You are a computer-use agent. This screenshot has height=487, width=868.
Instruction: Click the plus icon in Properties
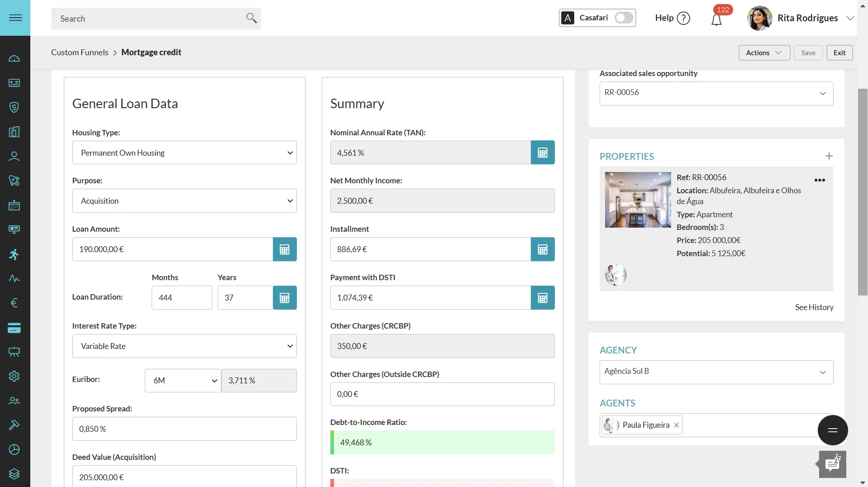coord(829,156)
